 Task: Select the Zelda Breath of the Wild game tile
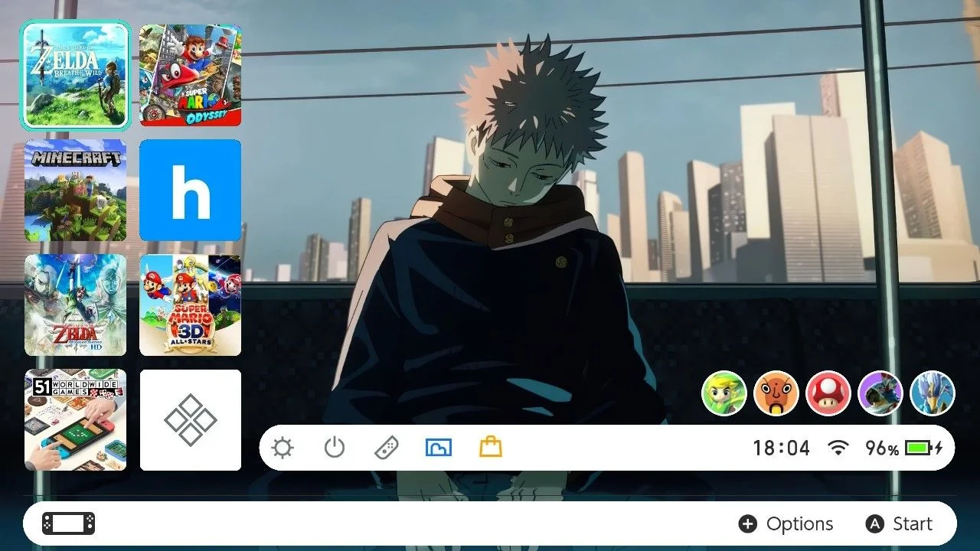tap(76, 75)
